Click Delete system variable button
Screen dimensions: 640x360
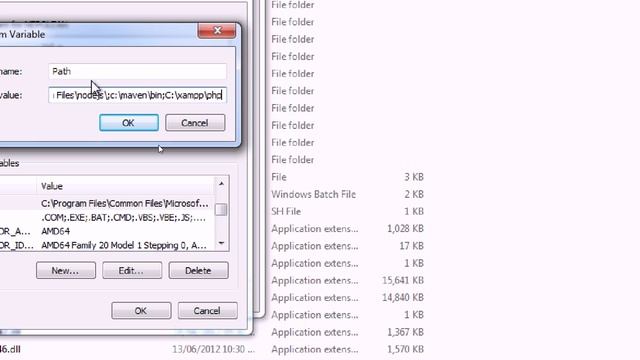(x=198, y=271)
